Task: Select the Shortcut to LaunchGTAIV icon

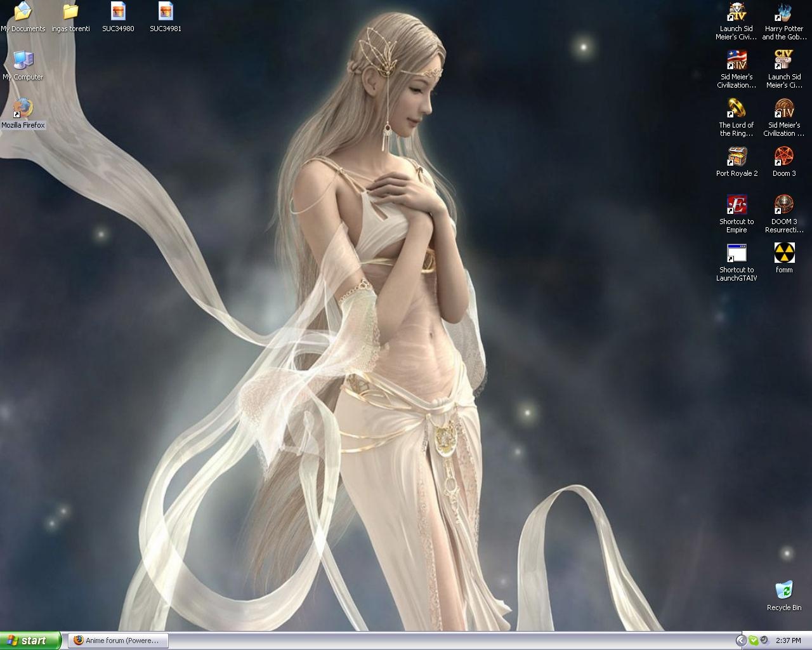Action: point(737,253)
